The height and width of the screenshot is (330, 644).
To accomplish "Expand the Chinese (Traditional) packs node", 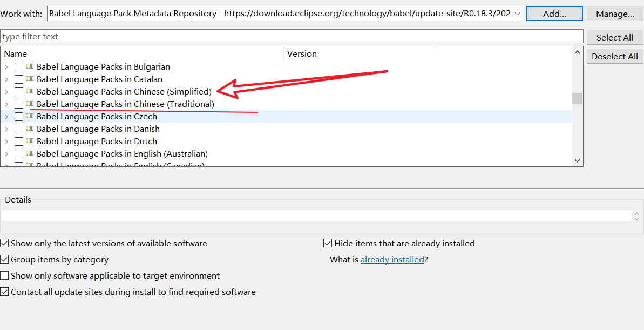I will pos(6,104).
